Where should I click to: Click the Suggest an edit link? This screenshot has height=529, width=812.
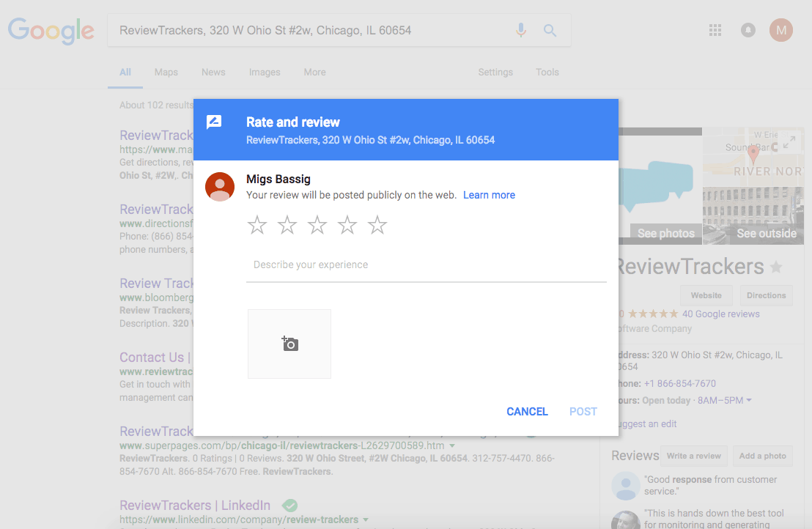tap(647, 424)
